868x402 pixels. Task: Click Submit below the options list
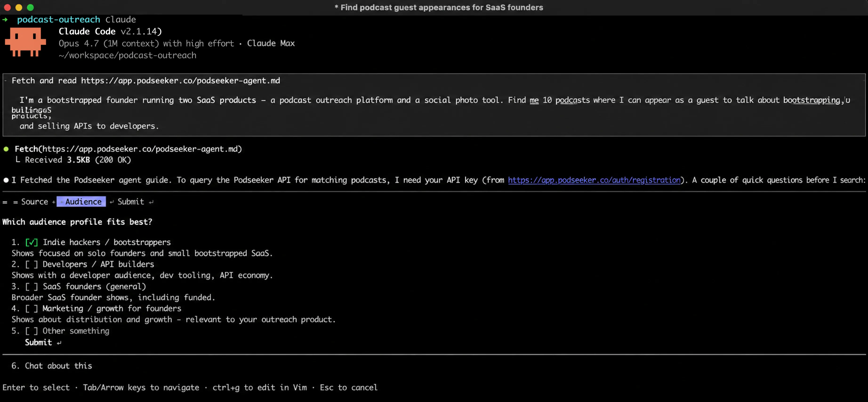pos(38,342)
